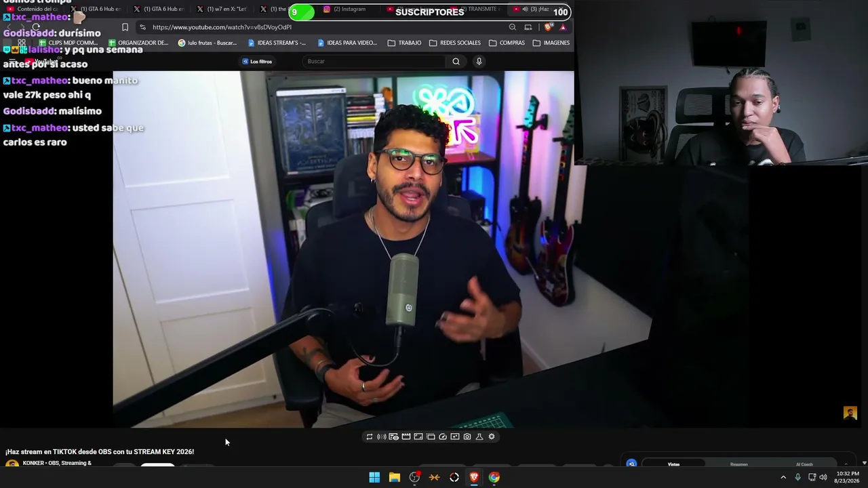Screen dimensions: 868x488
Task: Click the network icon in the system tray
Action: 812,477
